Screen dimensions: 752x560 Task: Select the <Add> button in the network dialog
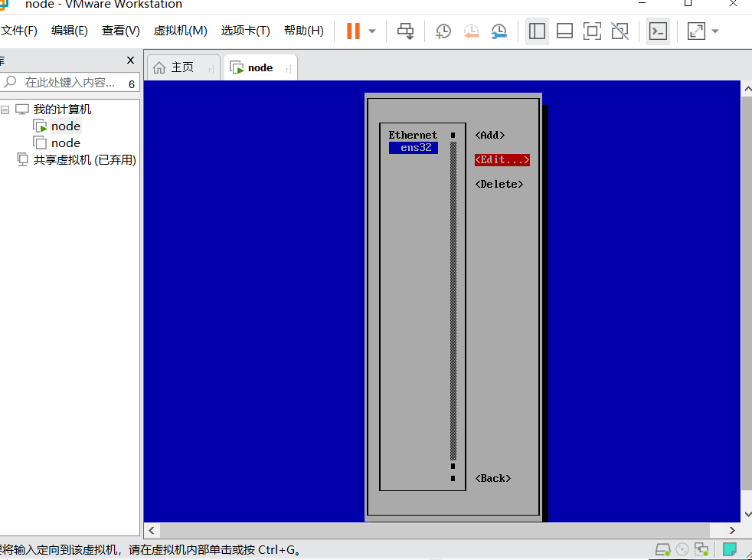(x=489, y=136)
